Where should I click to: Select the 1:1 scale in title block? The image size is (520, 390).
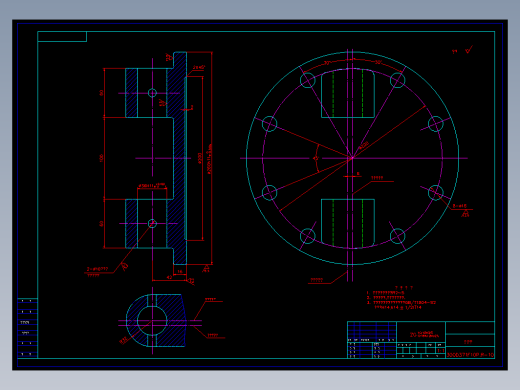pos(441,351)
